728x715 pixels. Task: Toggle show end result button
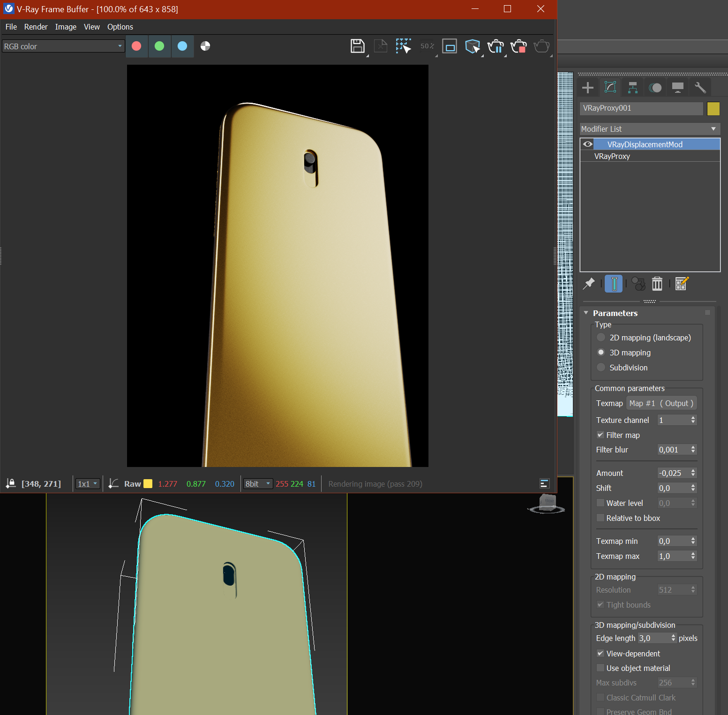pos(614,284)
